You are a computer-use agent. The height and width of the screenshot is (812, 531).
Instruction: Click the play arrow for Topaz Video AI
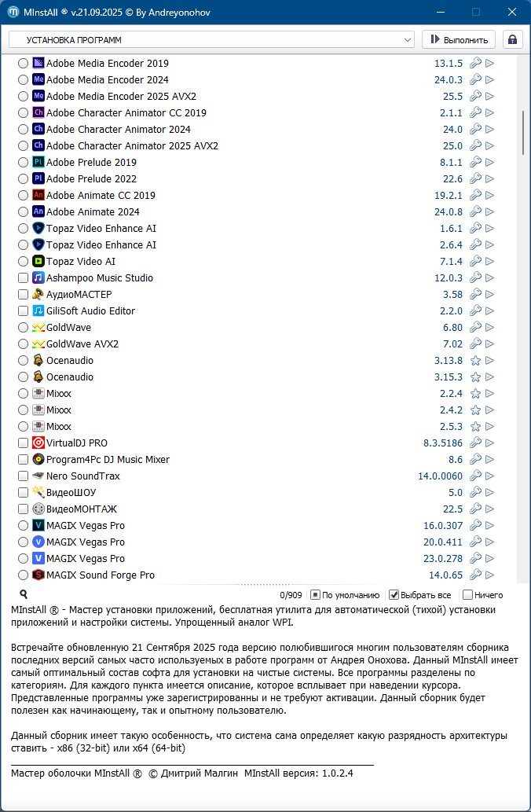click(490, 262)
